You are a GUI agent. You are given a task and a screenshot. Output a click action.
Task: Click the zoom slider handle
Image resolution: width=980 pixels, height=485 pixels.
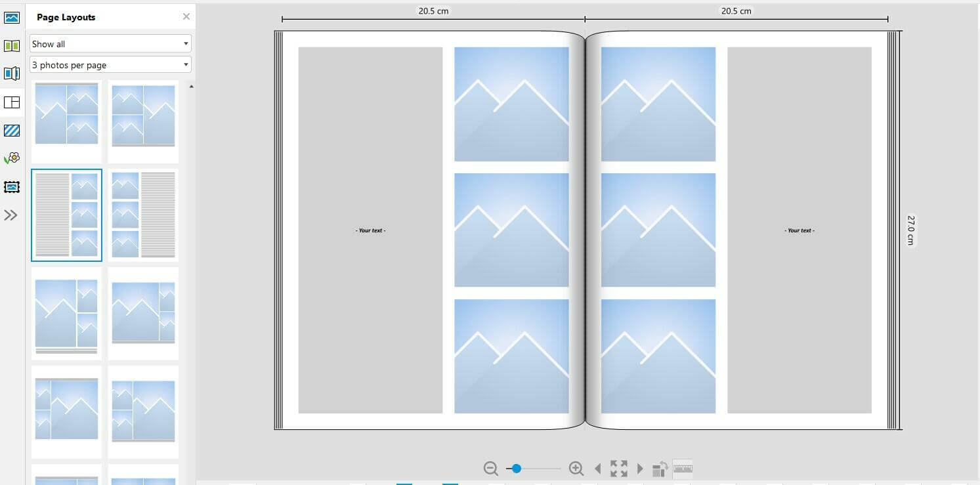[x=516, y=469]
